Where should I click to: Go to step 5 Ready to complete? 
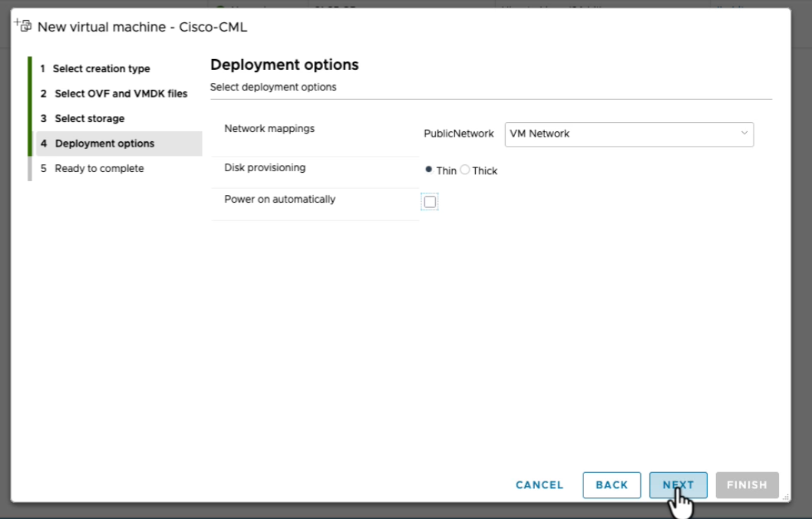point(92,168)
